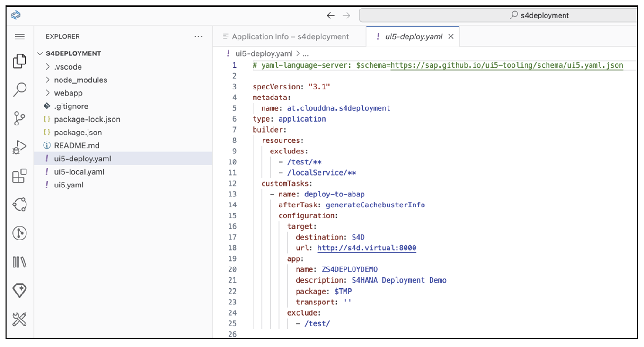Screen dimensions: 644x347
Task: Click line number 20 in the gutter
Action: (232, 269)
